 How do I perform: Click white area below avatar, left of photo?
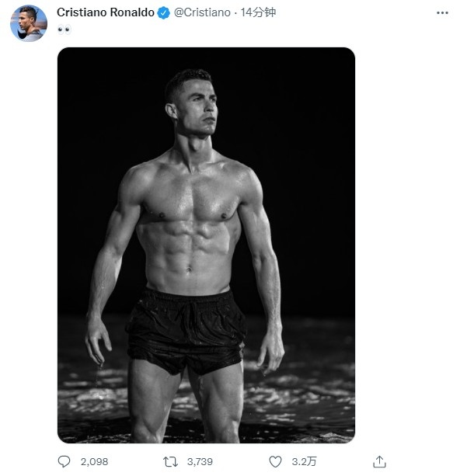[x=29, y=243]
